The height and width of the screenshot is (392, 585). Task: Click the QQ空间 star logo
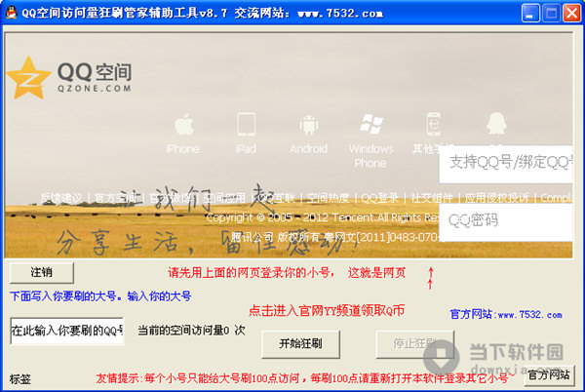(28, 78)
